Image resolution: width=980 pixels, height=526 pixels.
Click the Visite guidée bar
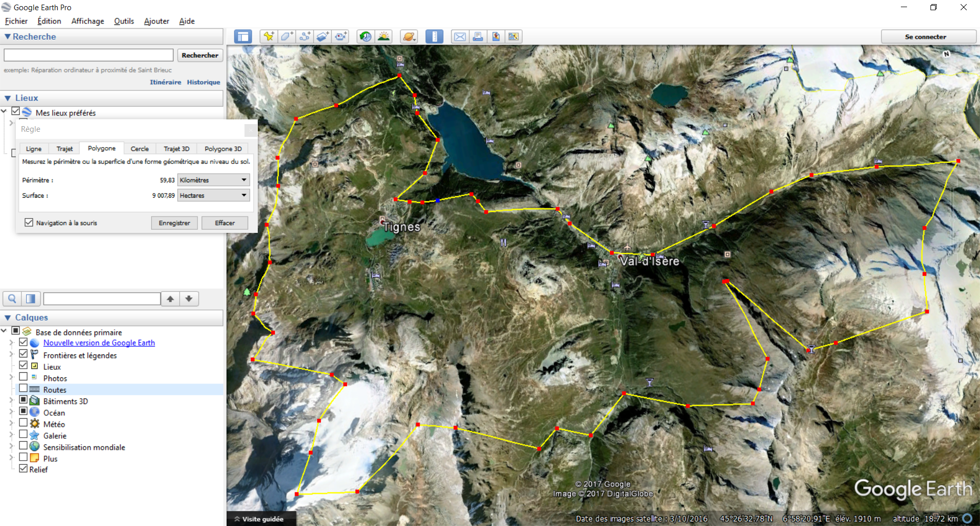(261, 519)
